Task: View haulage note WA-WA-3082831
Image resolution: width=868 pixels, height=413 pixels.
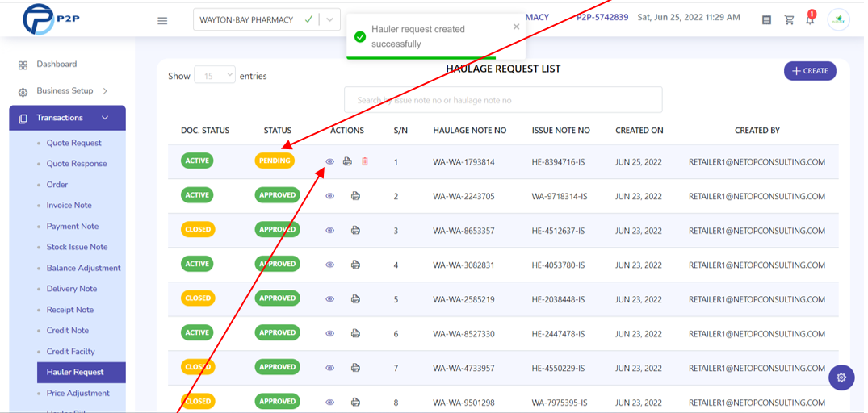Action: pyautogui.click(x=330, y=265)
